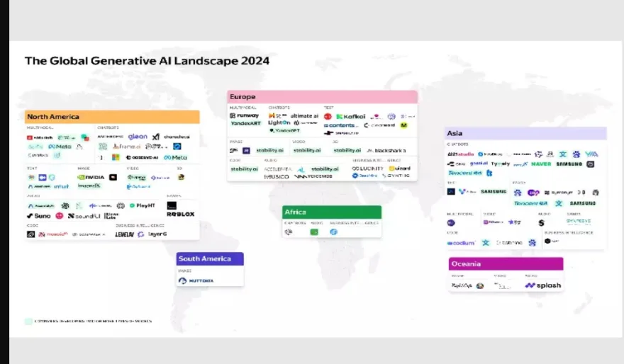
Task: Click the Splash logo in Oceania
Action: point(543,285)
